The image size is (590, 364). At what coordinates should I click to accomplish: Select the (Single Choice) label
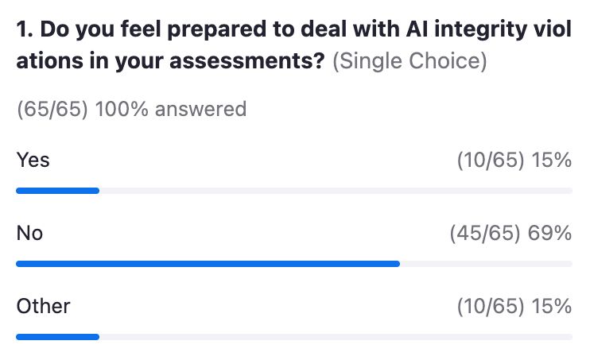(410, 61)
